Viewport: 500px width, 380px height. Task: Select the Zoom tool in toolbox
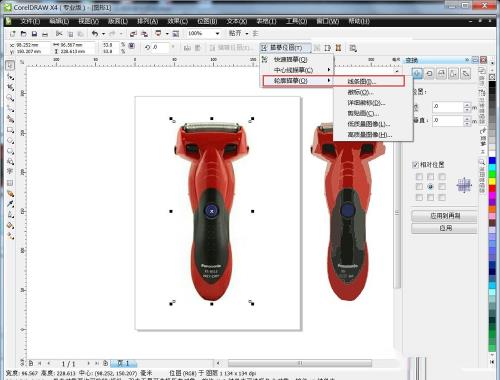click(10, 98)
